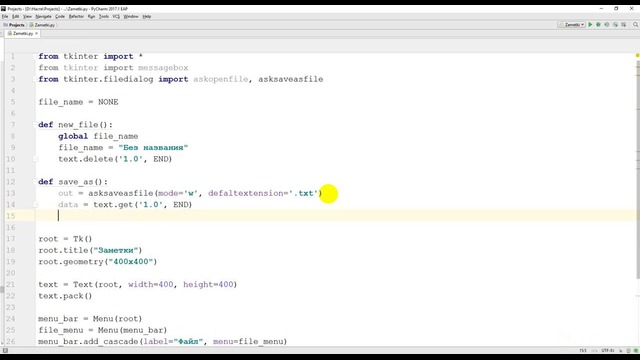Click the Debug bug icon
640x360 pixels.
pos(598,25)
